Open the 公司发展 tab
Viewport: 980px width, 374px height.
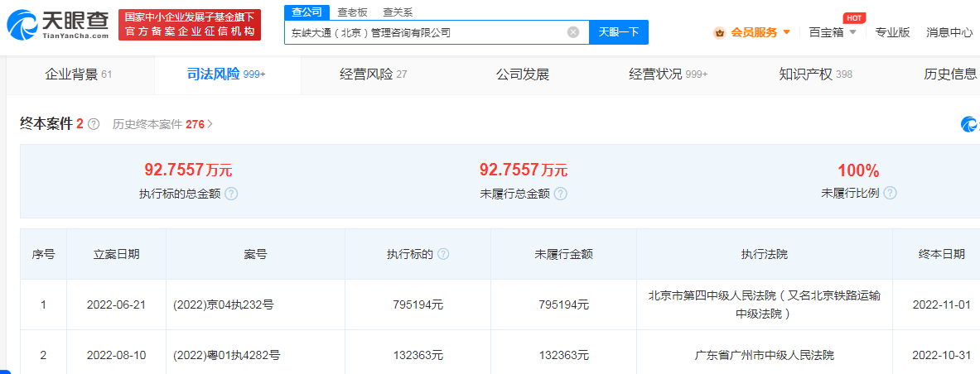[523, 75]
